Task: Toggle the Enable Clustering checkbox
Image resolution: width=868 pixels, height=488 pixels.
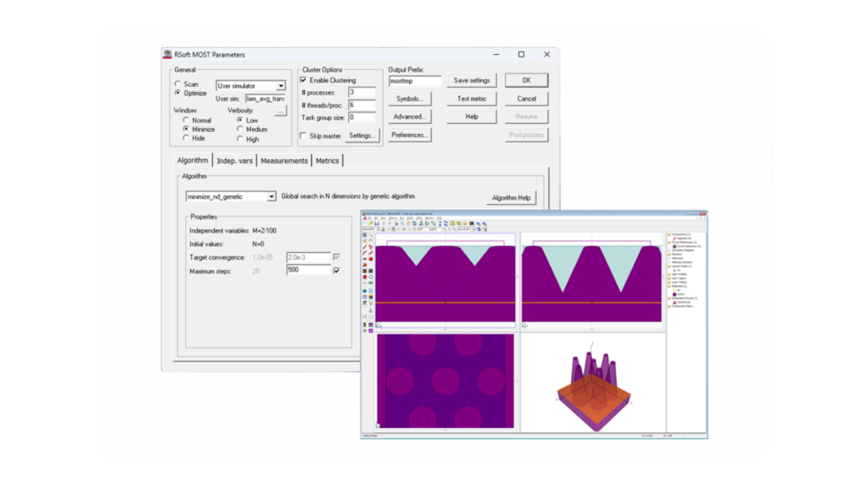Action: (x=303, y=80)
